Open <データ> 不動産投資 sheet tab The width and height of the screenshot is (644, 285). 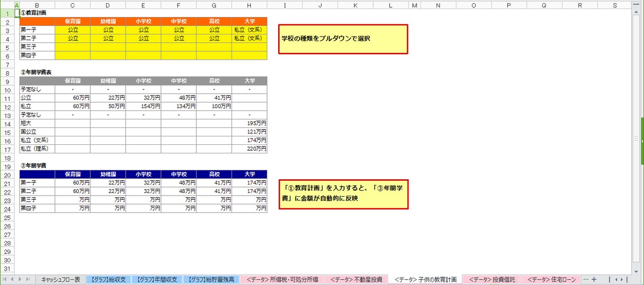point(356,279)
